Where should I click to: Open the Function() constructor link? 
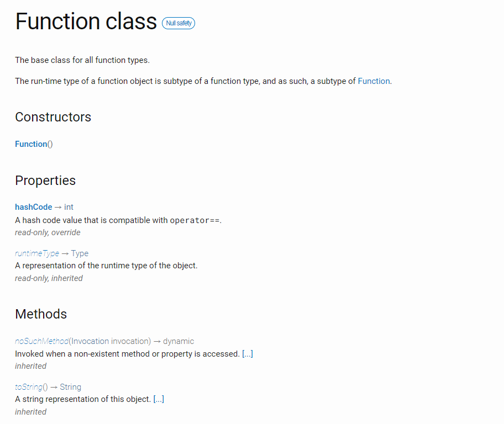coord(31,144)
